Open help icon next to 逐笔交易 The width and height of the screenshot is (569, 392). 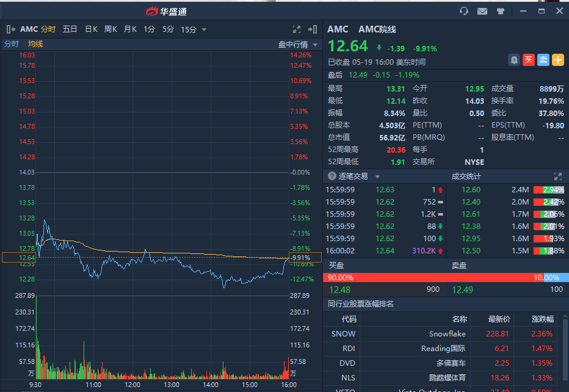coord(332,176)
